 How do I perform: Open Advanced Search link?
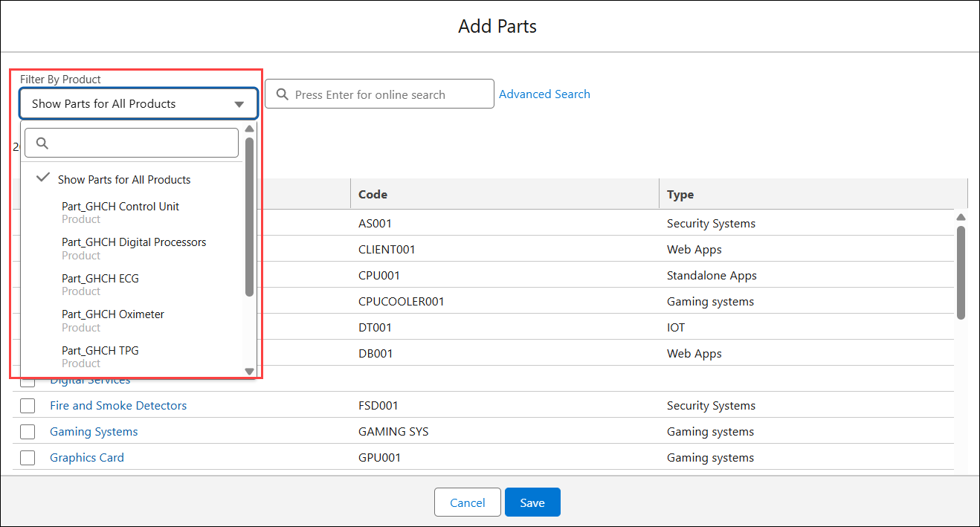pos(544,94)
